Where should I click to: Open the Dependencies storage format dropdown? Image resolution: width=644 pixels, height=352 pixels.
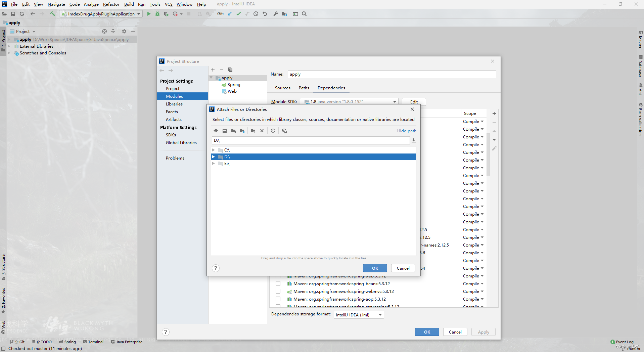tap(359, 315)
